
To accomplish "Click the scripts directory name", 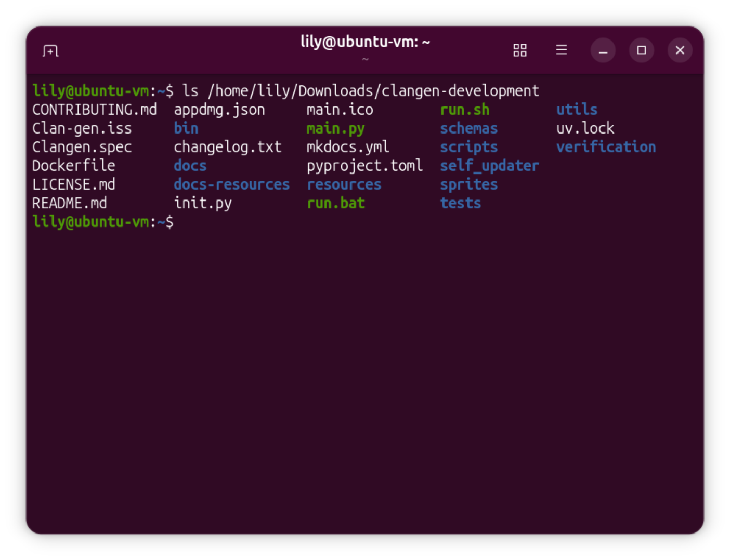I will click(469, 147).
